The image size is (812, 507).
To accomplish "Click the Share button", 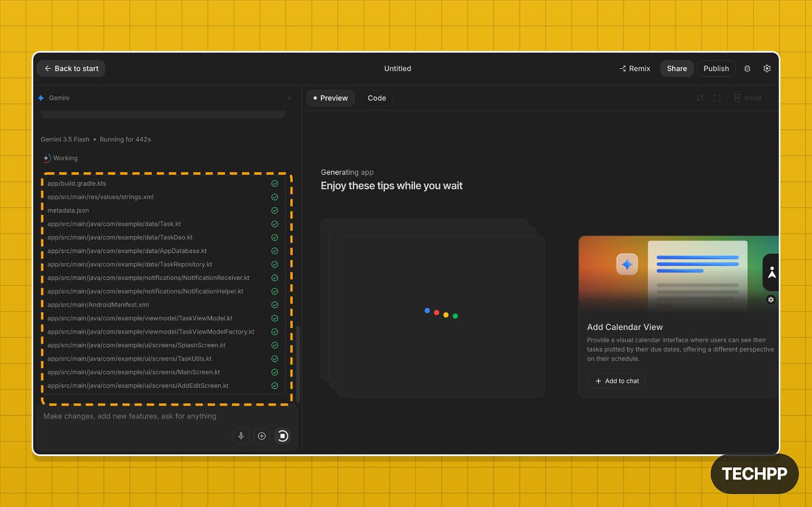I will [676, 68].
